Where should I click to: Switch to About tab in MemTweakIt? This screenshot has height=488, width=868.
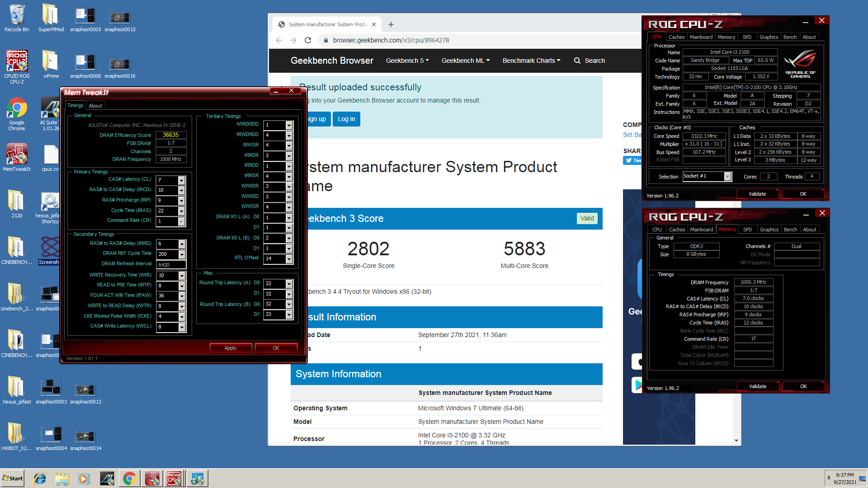pos(95,106)
